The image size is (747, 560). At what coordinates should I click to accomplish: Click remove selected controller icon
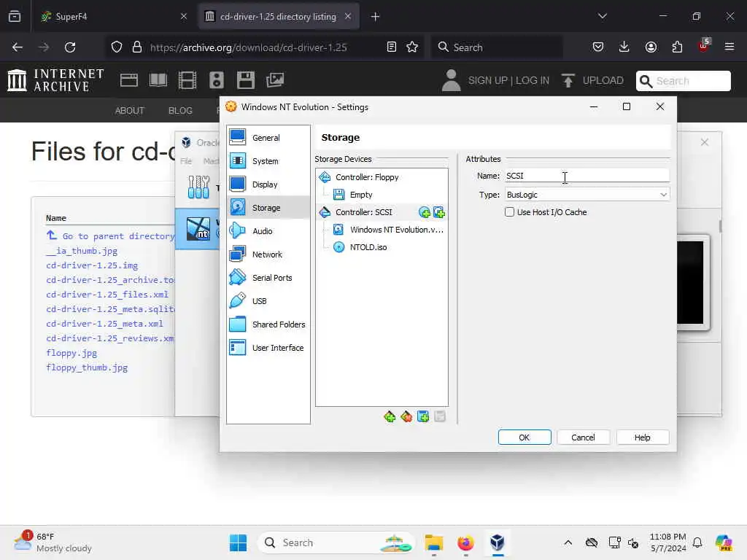point(406,416)
